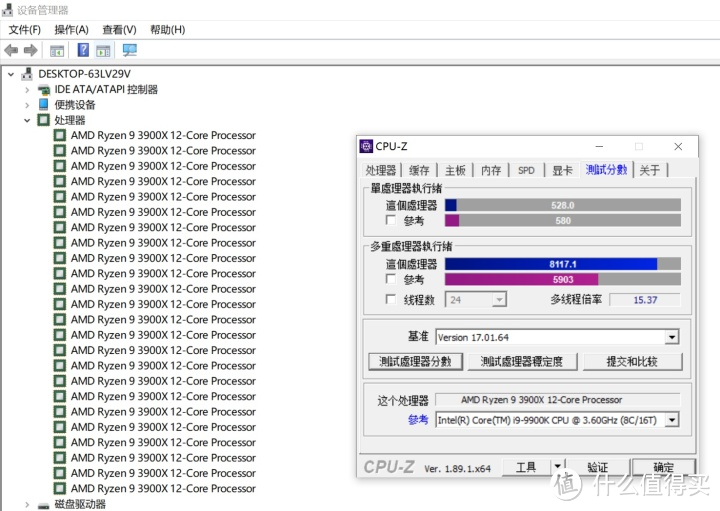
Task: Click the CPU-Z title bar app icon
Action: coord(366,146)
